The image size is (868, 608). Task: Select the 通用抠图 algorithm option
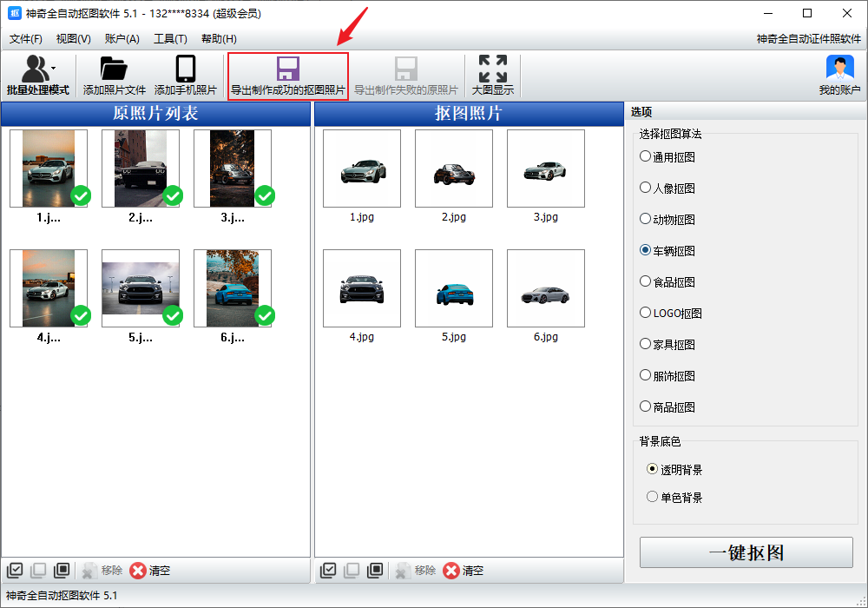(x=645, y=157)
